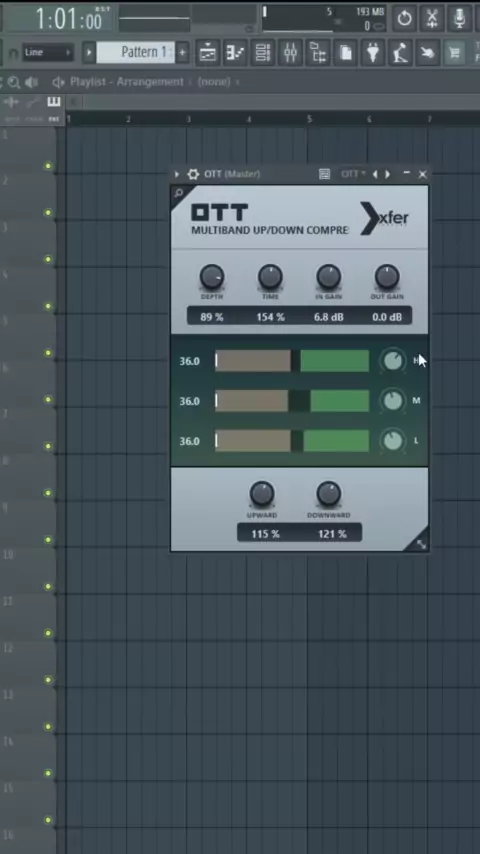Screen dimensions: 480x854
Task: Click the H band threshold meter bar
Action: coord(292,361)
